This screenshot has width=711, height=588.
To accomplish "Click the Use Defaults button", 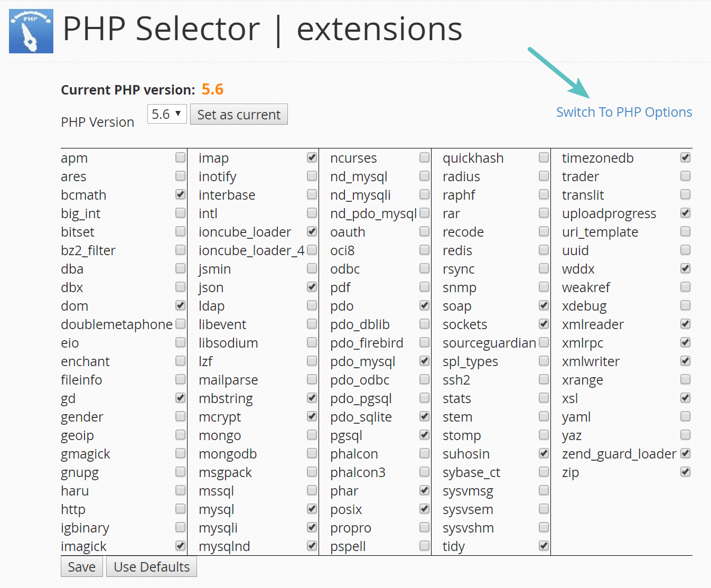I will tap(152, 566).
